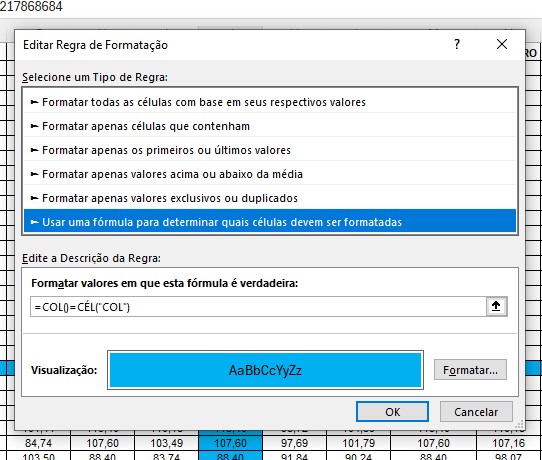Click the dialog resize grip at bottom-right corner
This screenshot has height=460, width=542.
click(520, 424)
